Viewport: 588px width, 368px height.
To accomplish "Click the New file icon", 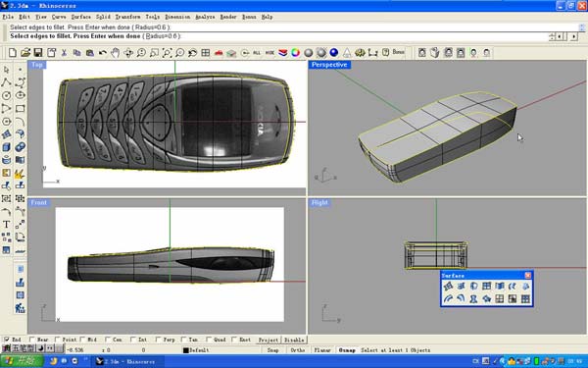I will pyautogui.click(x=13, y=53).
